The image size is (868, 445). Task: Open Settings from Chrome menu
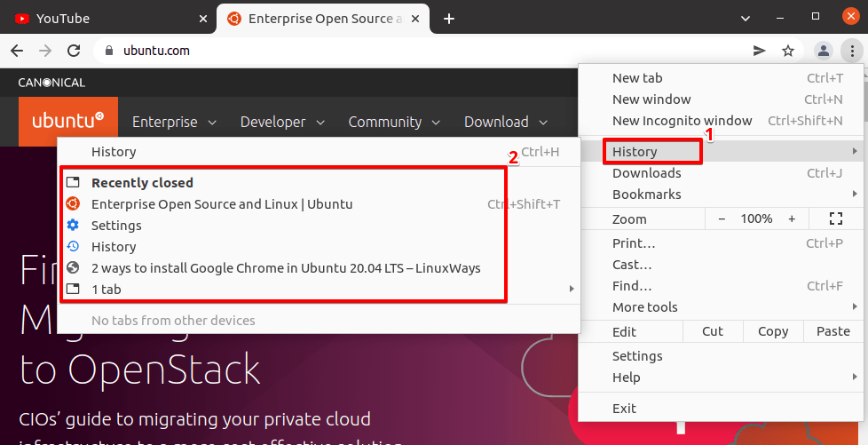point(721,356)
